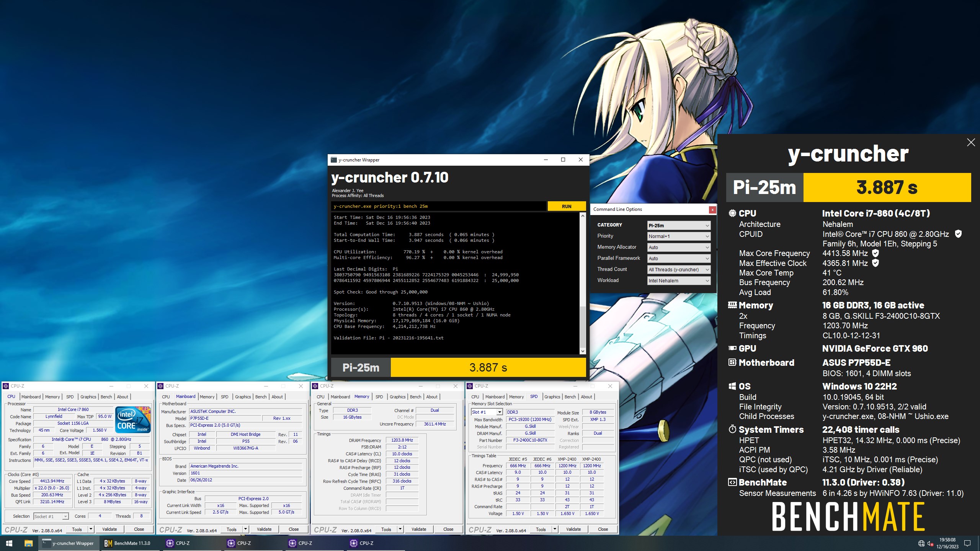Switch to y-cruncher Wrapper taskbar item
The height and width of the screenshot is (551, 980).
coord(69,543)
